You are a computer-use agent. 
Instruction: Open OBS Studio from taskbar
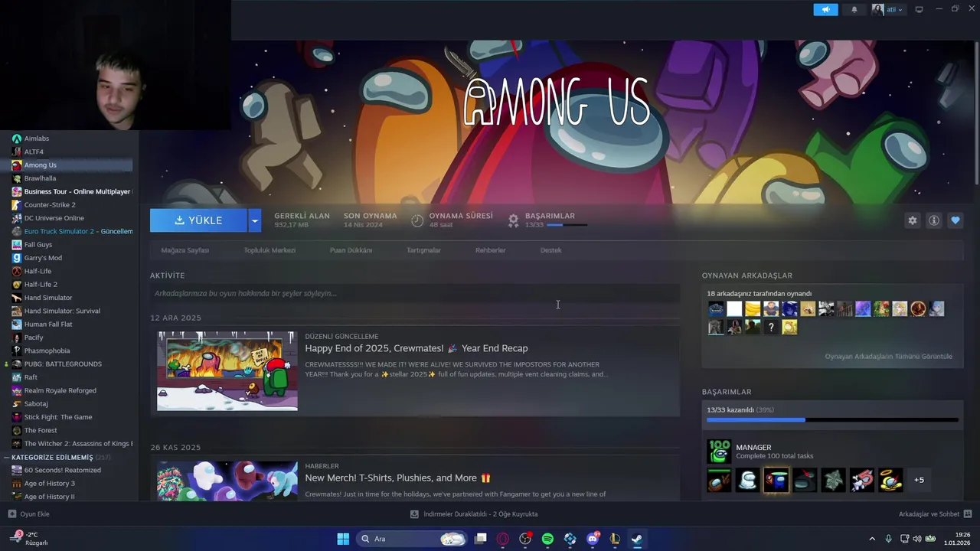[x=525, y=539]
